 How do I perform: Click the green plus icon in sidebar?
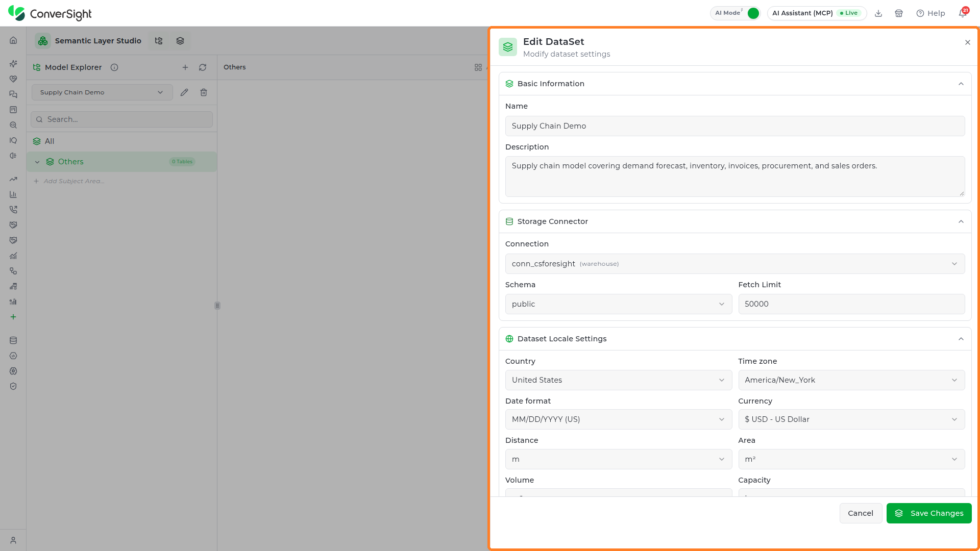tap(13, 317)
